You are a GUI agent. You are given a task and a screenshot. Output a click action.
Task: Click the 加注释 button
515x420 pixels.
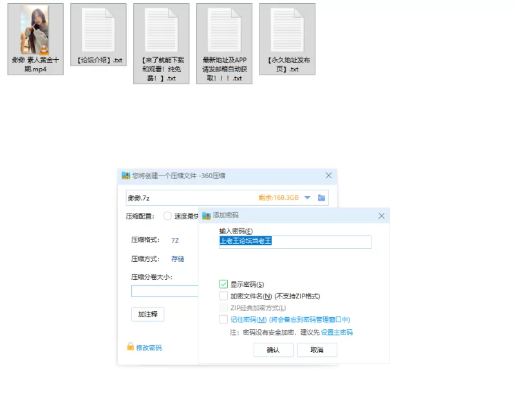tap(148, 315)
